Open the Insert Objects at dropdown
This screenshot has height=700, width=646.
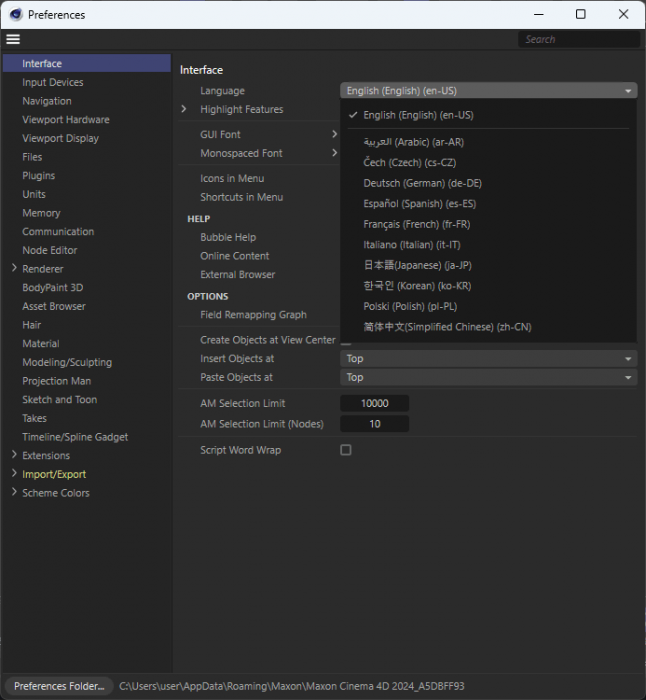tap(488, 358)
